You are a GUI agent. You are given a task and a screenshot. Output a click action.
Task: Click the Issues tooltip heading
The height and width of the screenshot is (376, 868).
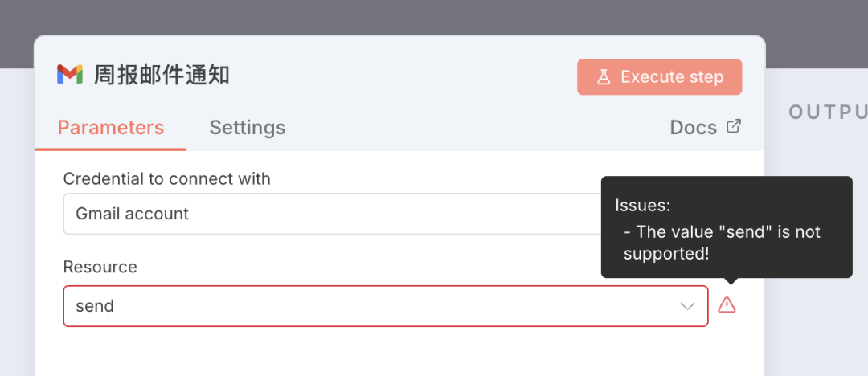pos(643,205)
